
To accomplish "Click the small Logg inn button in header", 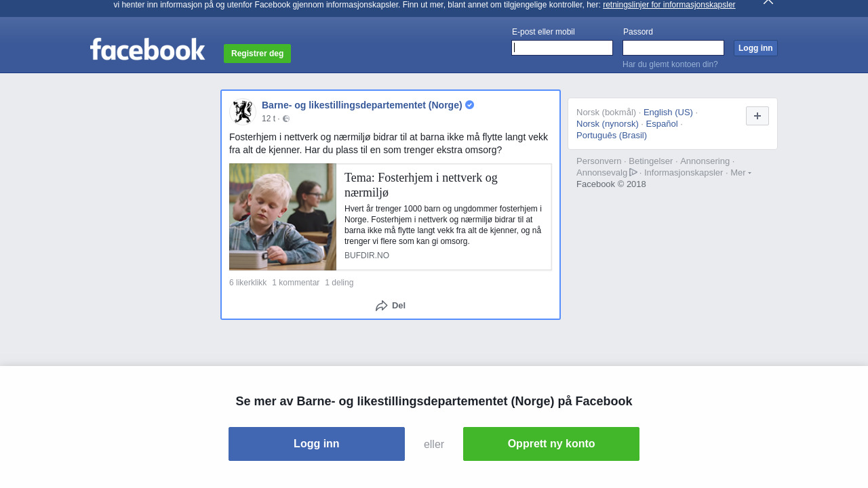I will coord(755,48).
